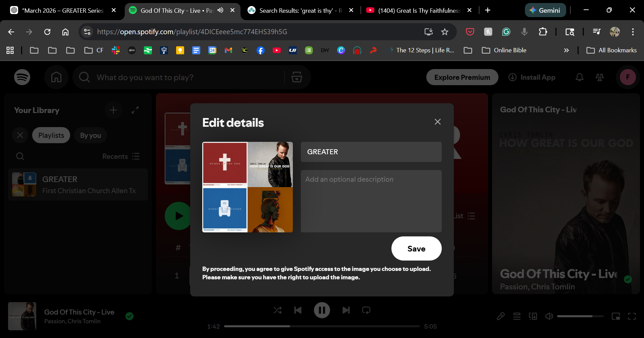Save the playlist details
This screenshot has width=644, height=338.
tap(416, 248)
